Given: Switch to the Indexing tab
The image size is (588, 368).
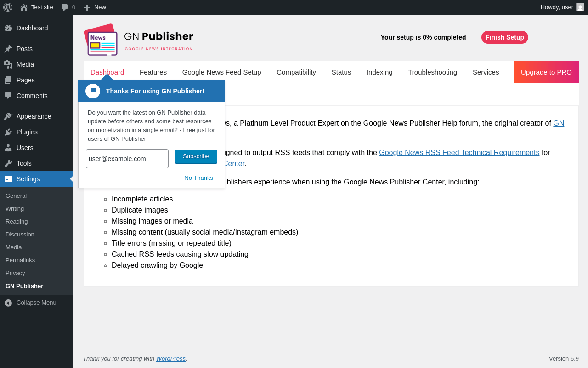Looking at the screenshot, I should click(x=379, y=72).
